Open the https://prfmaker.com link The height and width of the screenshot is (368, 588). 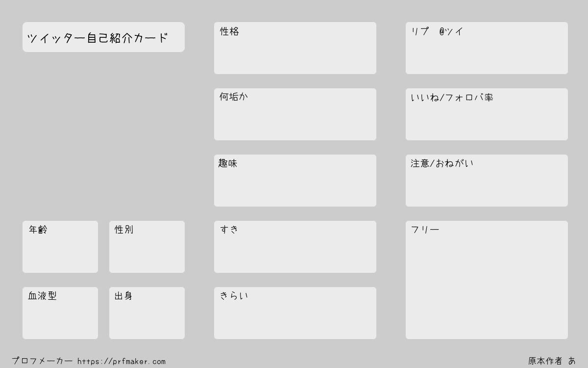click(x=122, y=362)
